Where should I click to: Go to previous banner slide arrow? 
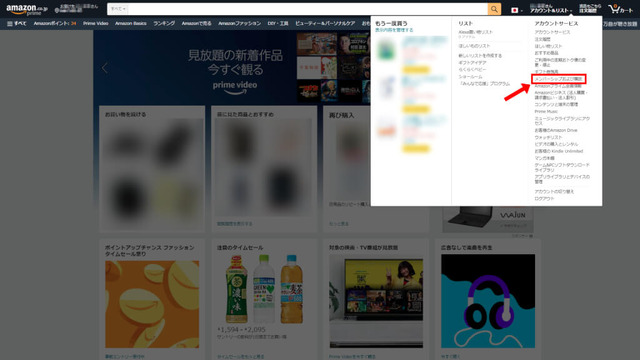pyautogui.click(x=105, y=68)
